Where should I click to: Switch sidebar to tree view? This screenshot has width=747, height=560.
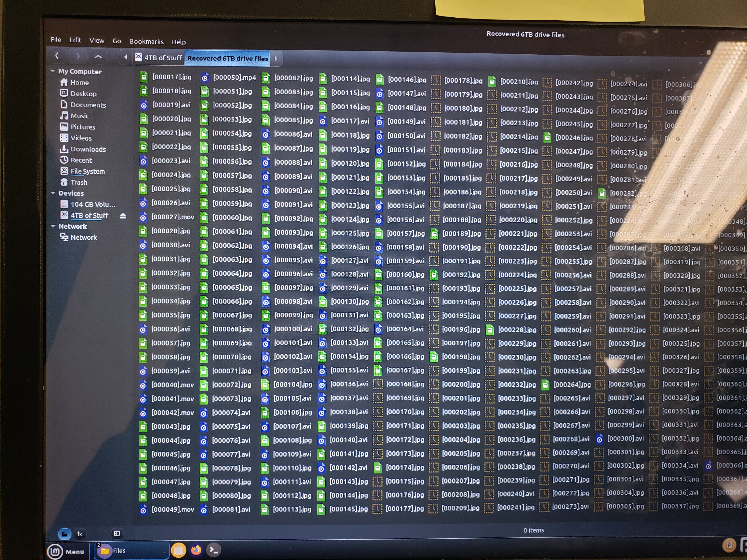click(80, 534)
